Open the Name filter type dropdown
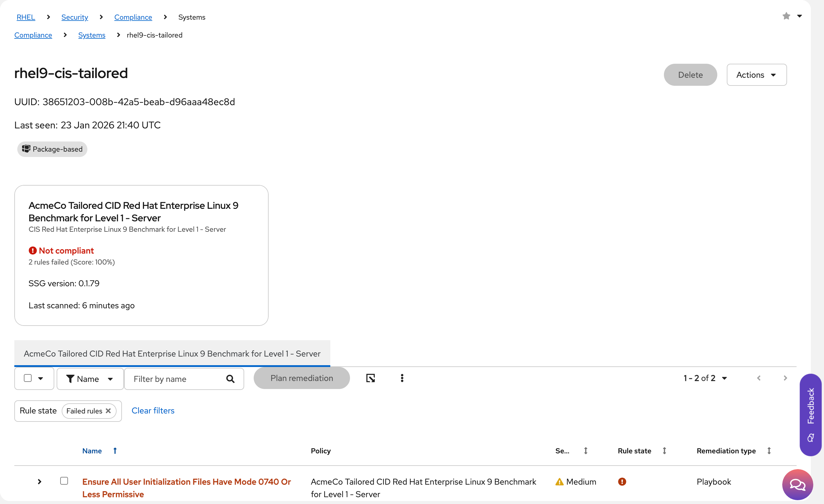The image size is (824, 504). pos(90,379)
